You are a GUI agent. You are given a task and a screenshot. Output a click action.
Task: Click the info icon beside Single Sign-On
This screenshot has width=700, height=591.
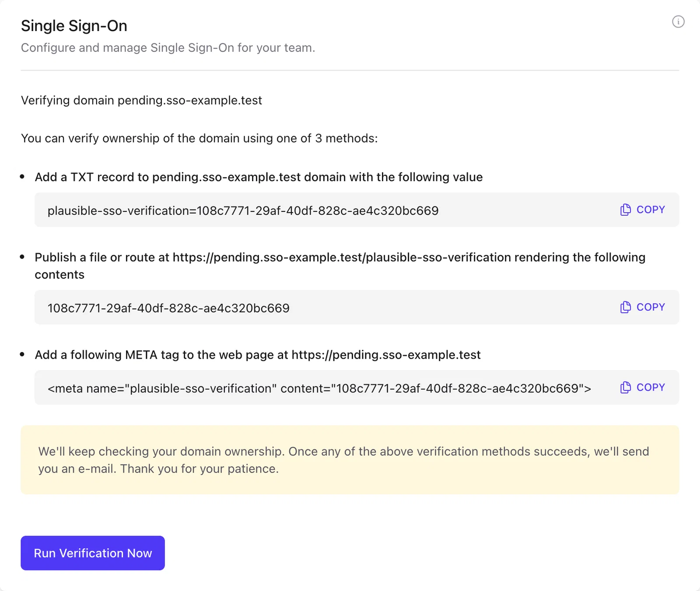678,21
